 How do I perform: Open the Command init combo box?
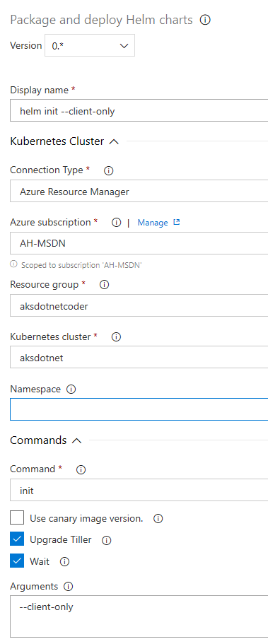coord(139,490)
